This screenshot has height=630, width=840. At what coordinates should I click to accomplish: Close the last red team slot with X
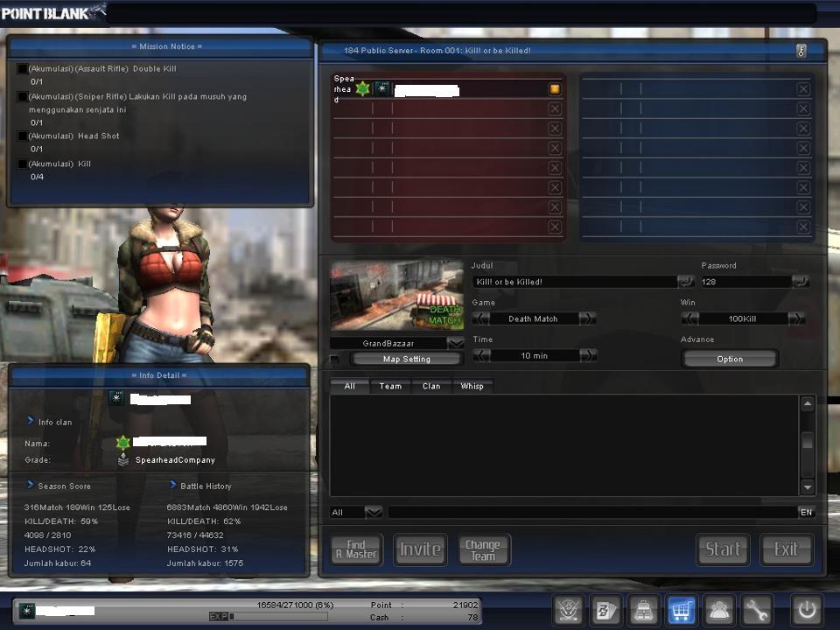pos(555,227)
